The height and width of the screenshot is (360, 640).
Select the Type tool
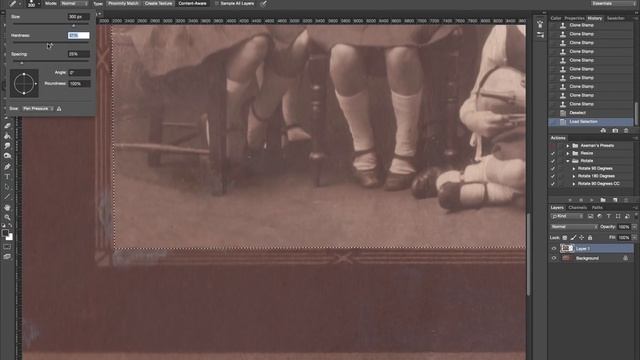[7, 176]
